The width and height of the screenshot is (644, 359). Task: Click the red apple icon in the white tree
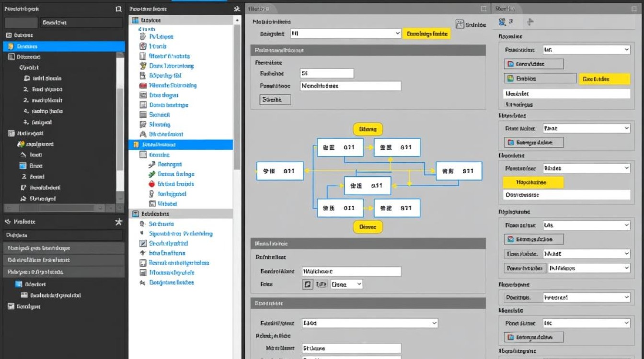151,184
